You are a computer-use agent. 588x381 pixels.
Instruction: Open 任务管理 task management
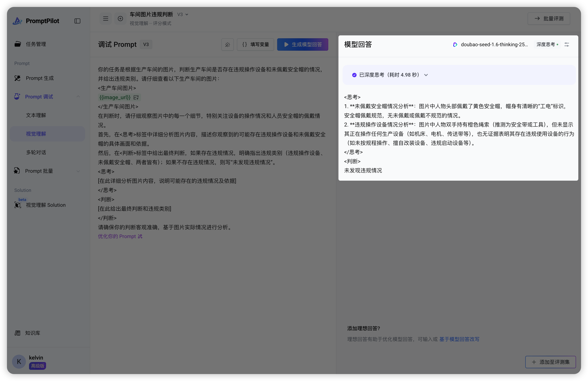tap(36, 44)
